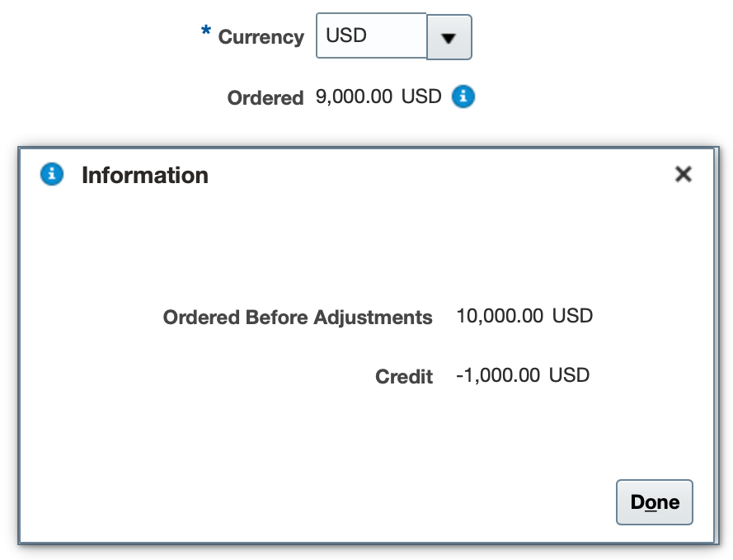733x560 pixels.
Task: Click the Information dialog title text
Action: (145, 176)
